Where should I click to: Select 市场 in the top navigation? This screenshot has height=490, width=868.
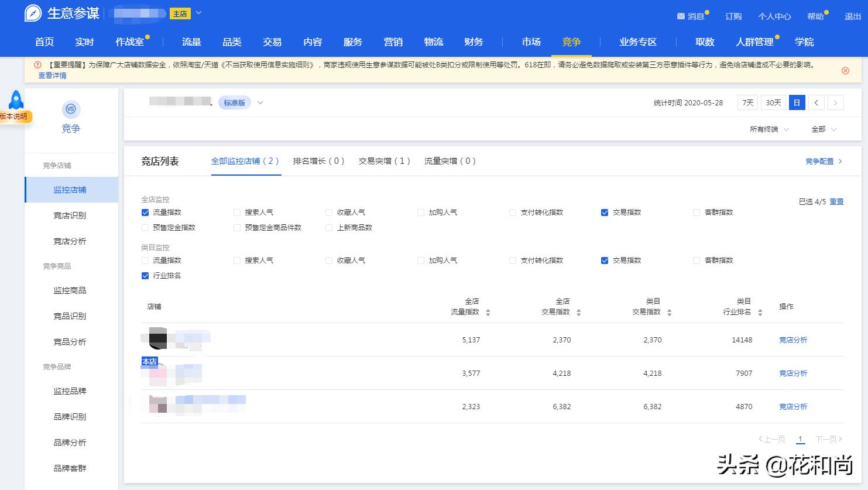530,42
